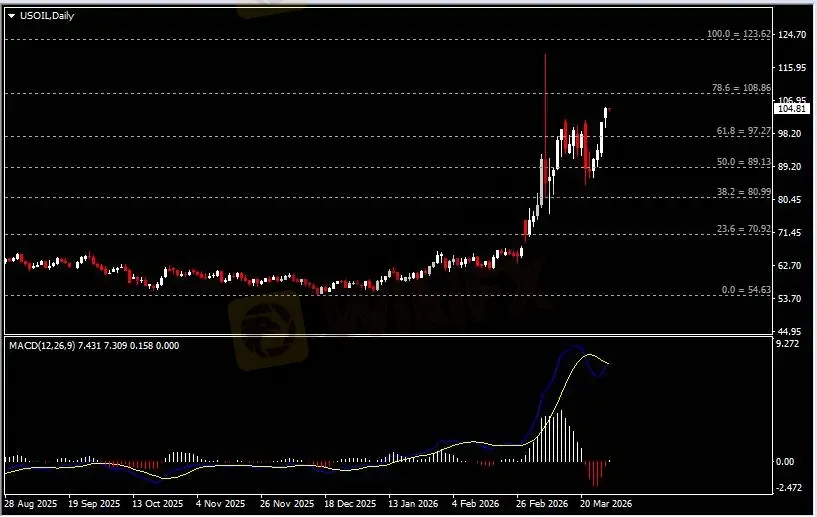Select the 23.6 = 70.92 Fibonacci label
817x517 pixels.
(744, 229)
